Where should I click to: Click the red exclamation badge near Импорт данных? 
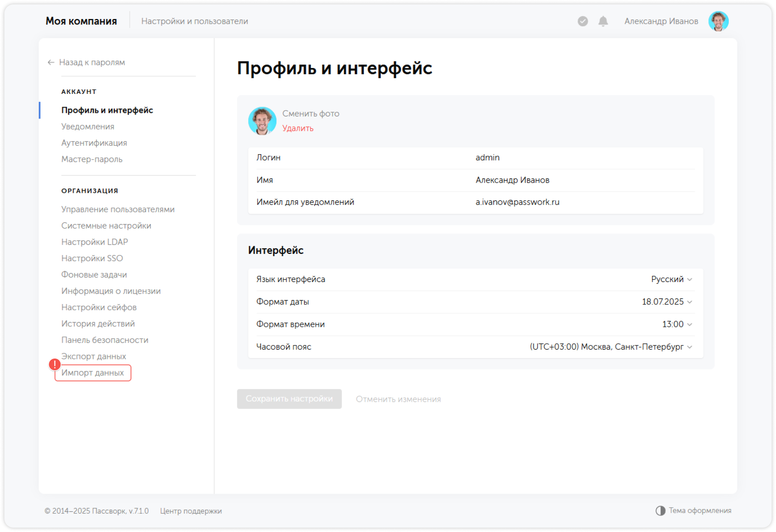pyautogui.click(x=55, y=364)
